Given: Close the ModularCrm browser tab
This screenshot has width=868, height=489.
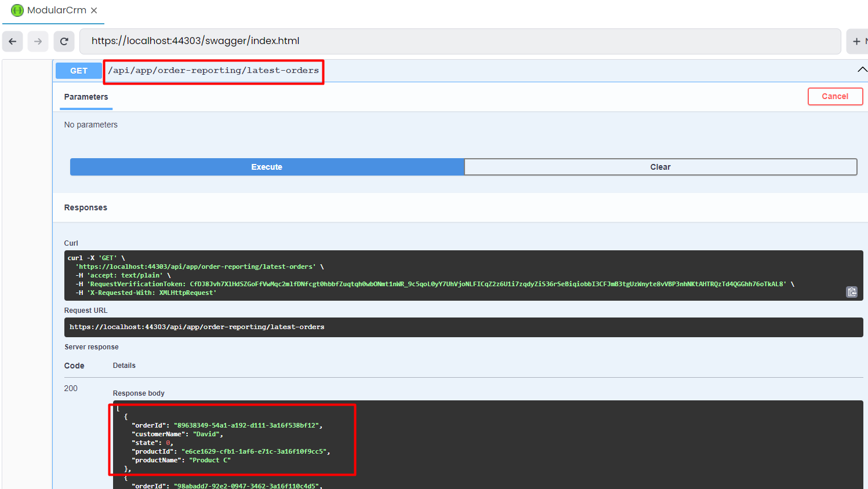Looking at the screenshot, I should pos(94,10).
